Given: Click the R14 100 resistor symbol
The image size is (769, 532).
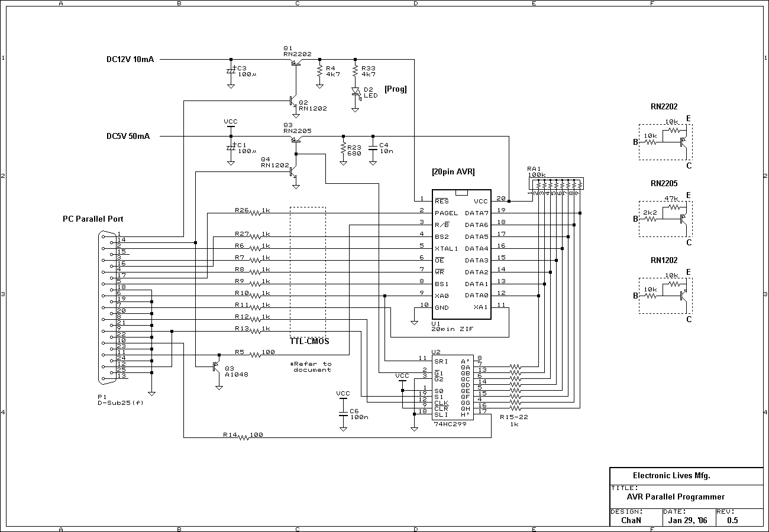Looking at the screenshot, I should click(244, 438).
